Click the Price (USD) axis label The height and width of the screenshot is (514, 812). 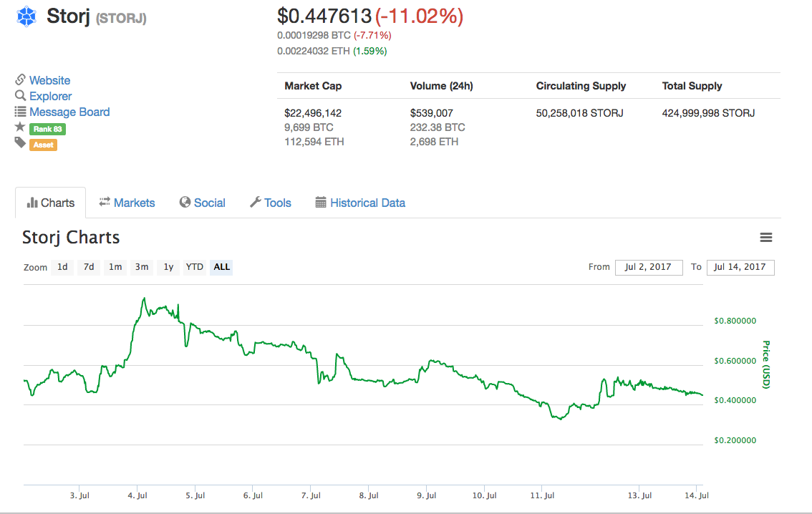click(x=766, y=364)
